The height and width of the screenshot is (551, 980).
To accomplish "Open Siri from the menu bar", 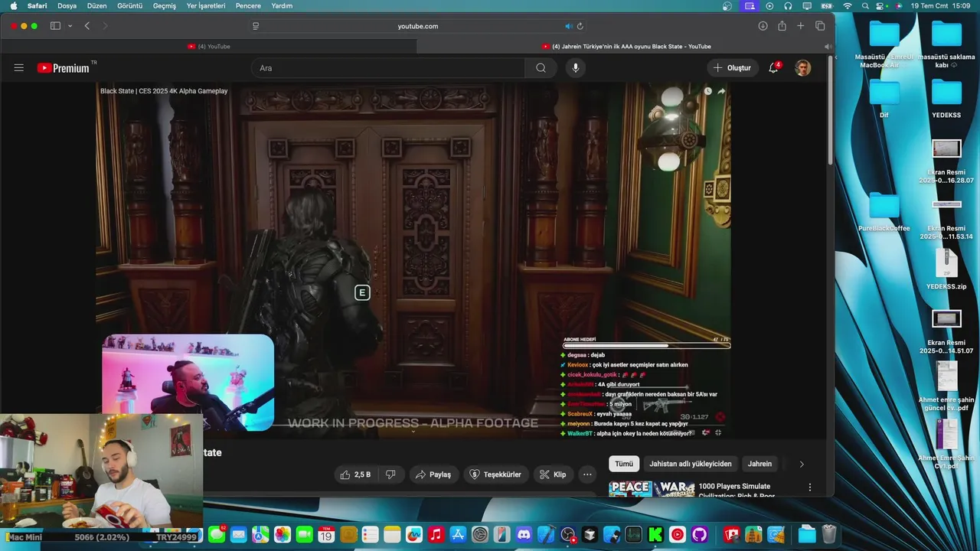I will pyautogui.click(x=899, y=5).
